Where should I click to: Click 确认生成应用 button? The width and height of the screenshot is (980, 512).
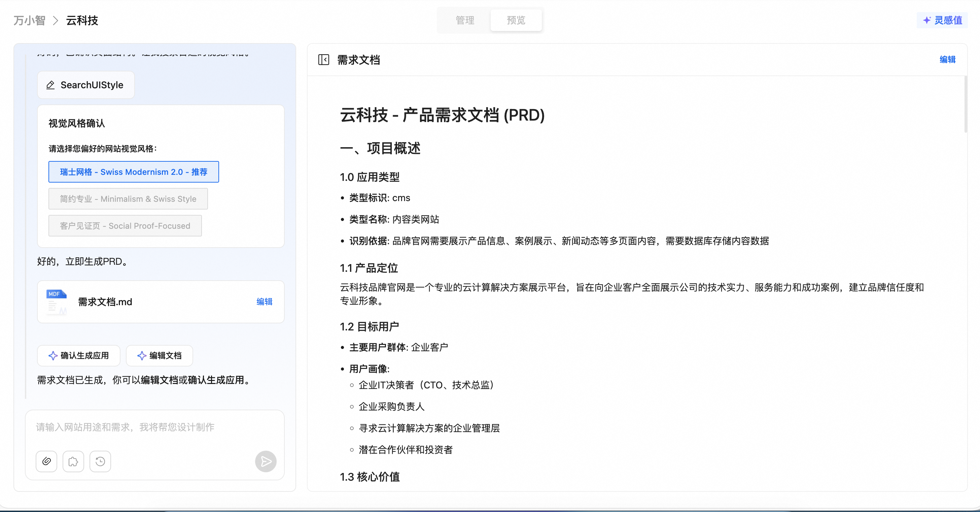[79, 356]
